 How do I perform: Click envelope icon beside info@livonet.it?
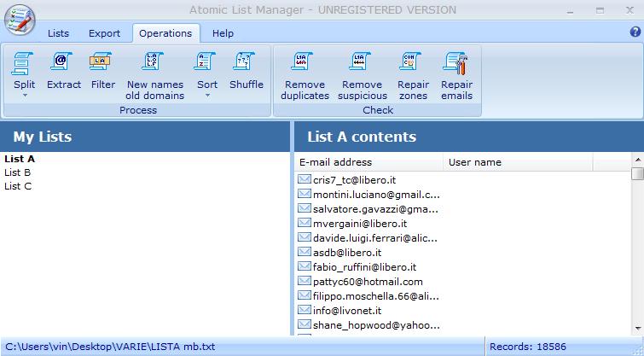(x=305, y=310)
